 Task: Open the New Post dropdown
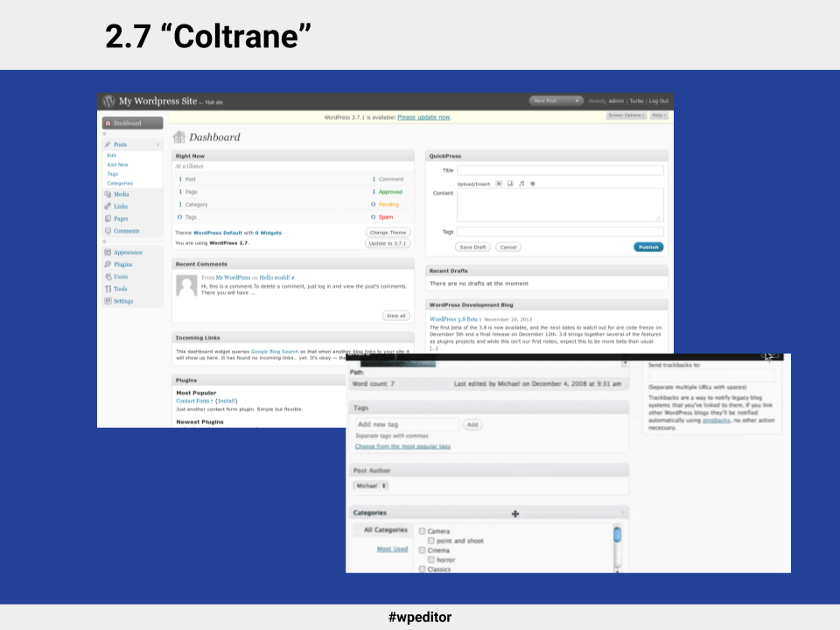(556, 101)
